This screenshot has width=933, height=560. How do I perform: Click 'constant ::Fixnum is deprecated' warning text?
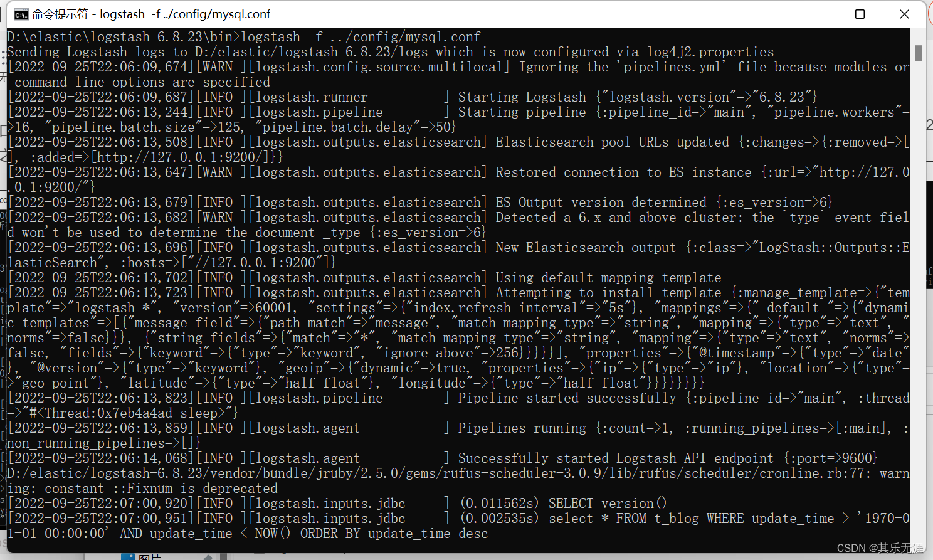tap(161, 489)
